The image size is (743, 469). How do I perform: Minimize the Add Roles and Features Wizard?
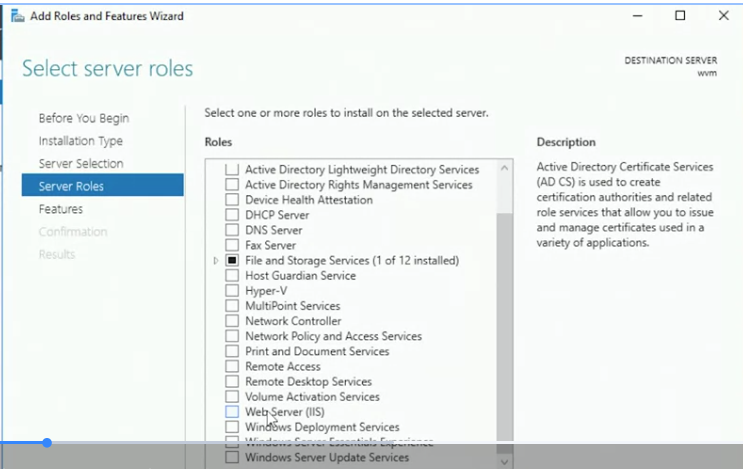(x=638, y=16)
